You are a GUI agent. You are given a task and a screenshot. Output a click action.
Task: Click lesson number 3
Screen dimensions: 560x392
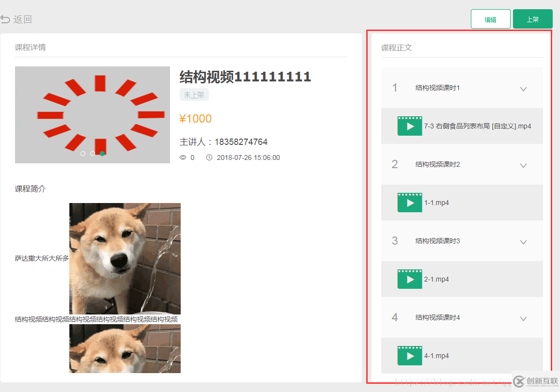tap(395, 240)
